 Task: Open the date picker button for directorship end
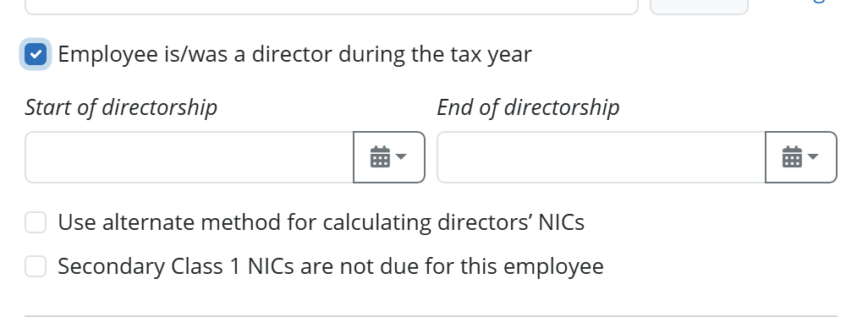pyautogui.click(x=801, y=157)
